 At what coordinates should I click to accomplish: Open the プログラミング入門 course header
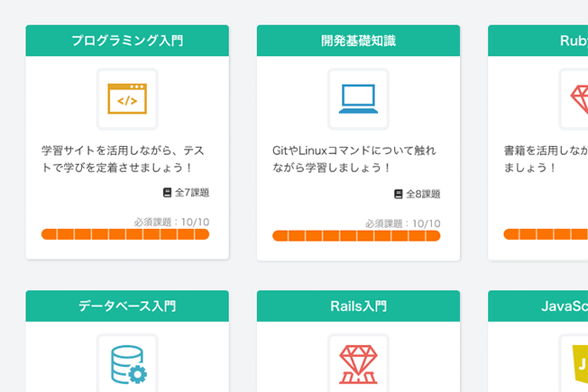tap(127, 41)
